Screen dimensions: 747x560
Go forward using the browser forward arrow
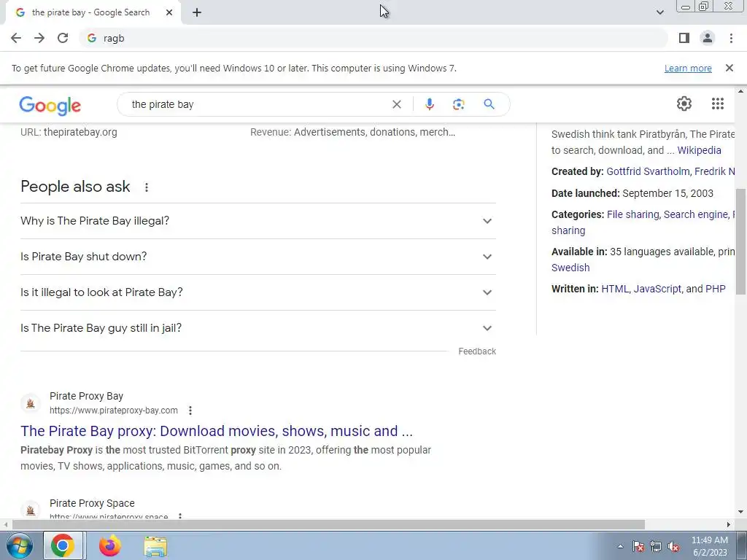[39, 38]
